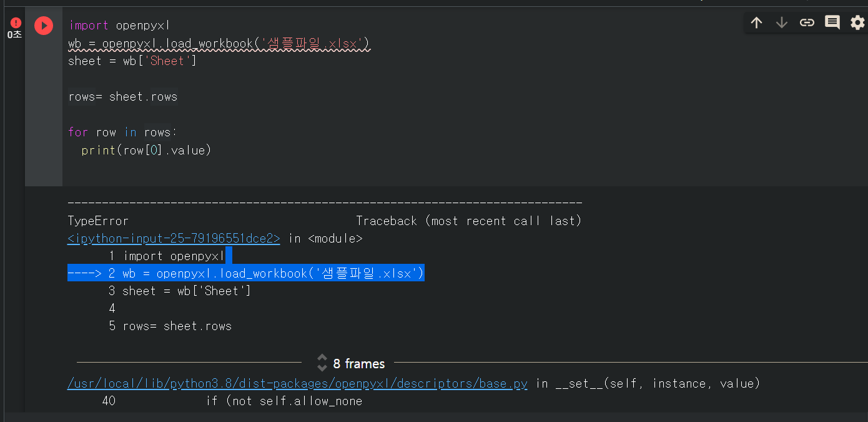Open the cell settings gear
This screenshot has height=422, width=868.
pos(857,23)
